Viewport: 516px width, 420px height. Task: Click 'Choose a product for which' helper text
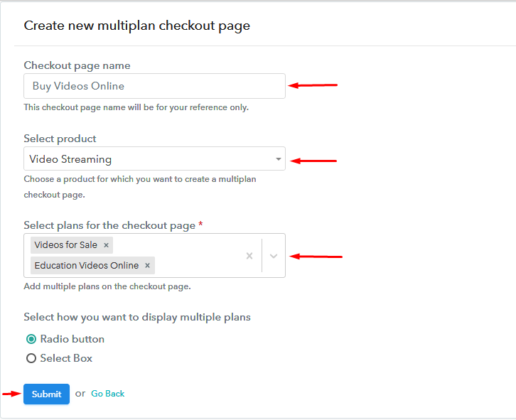[140, 187]
